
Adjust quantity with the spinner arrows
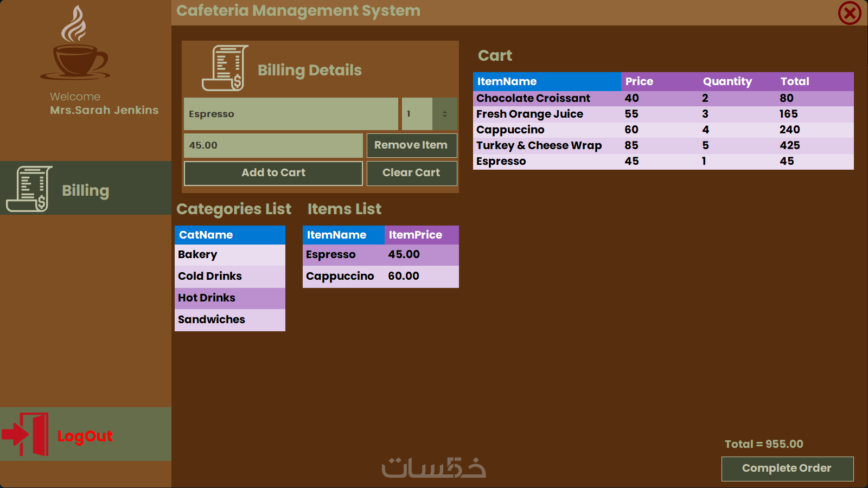[445, 114]
